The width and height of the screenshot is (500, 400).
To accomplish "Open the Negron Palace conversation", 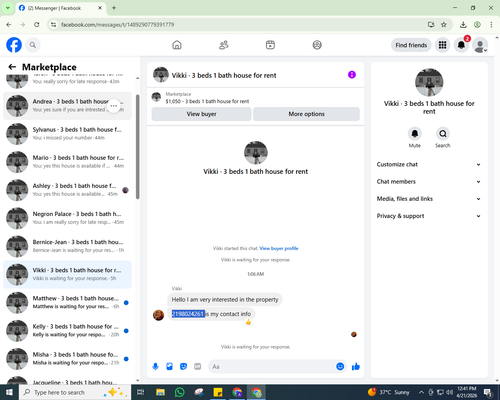I will [x=67, y=218].
